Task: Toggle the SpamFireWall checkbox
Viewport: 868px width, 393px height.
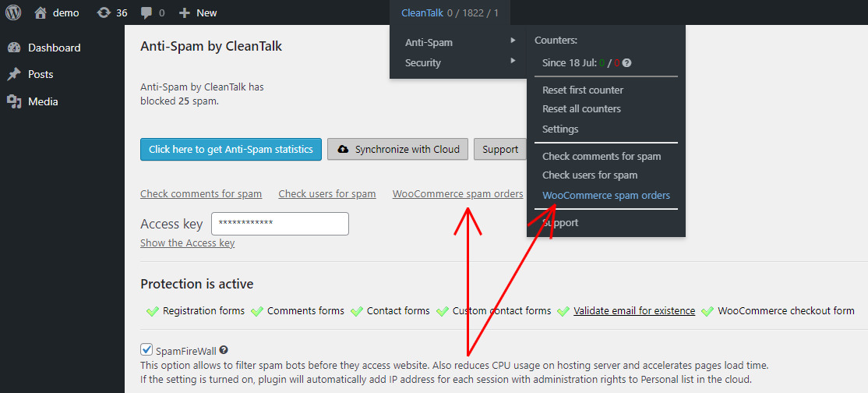Action: coord(146,350)
